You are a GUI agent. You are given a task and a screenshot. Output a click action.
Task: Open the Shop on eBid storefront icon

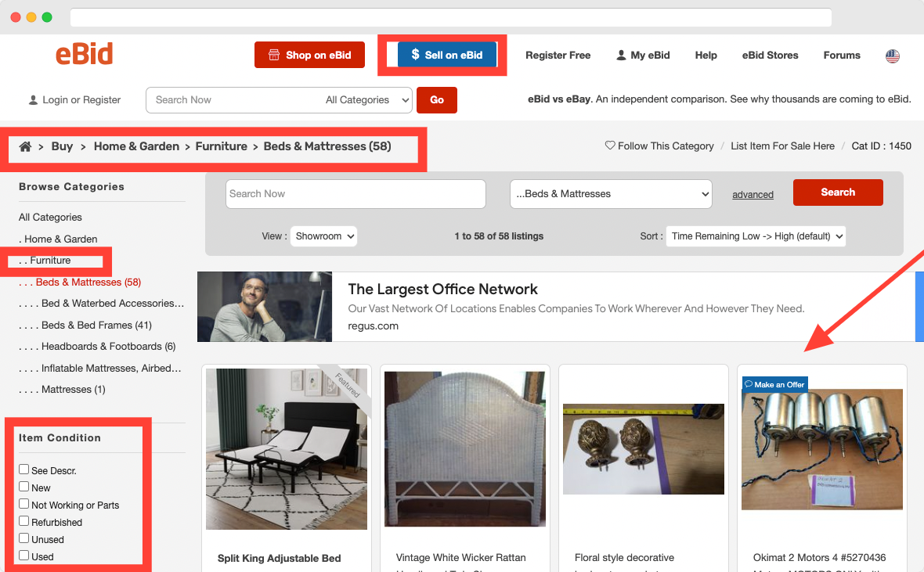[273, 55]
